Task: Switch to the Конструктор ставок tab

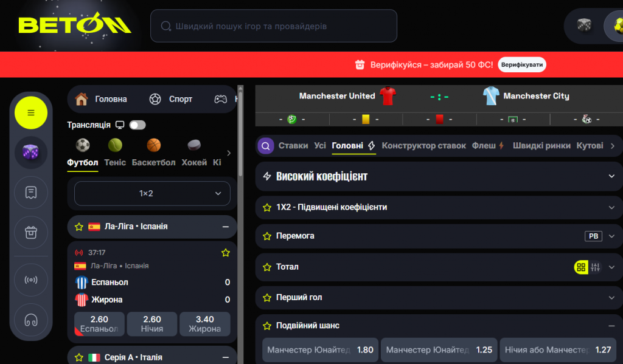Action: [x=423, y=146]
